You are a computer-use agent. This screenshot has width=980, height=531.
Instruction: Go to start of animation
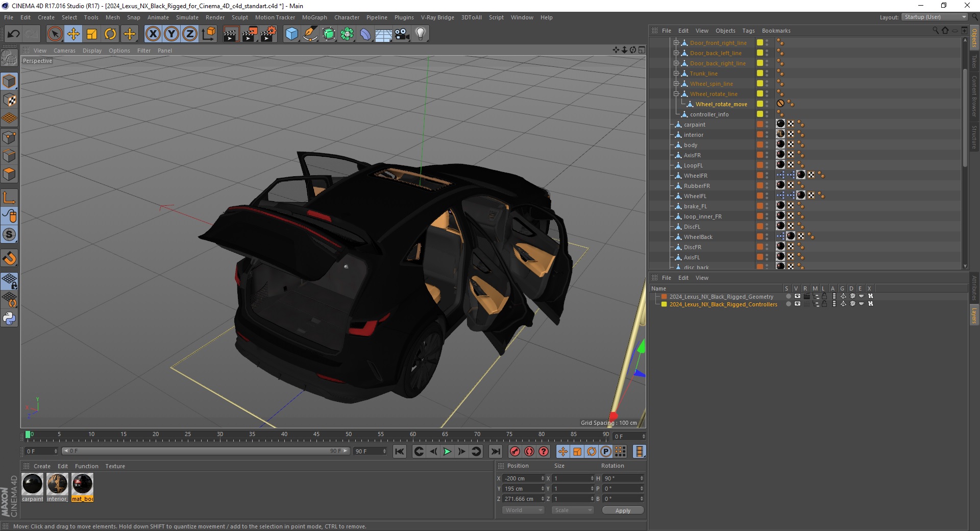(x=400, y=451)
